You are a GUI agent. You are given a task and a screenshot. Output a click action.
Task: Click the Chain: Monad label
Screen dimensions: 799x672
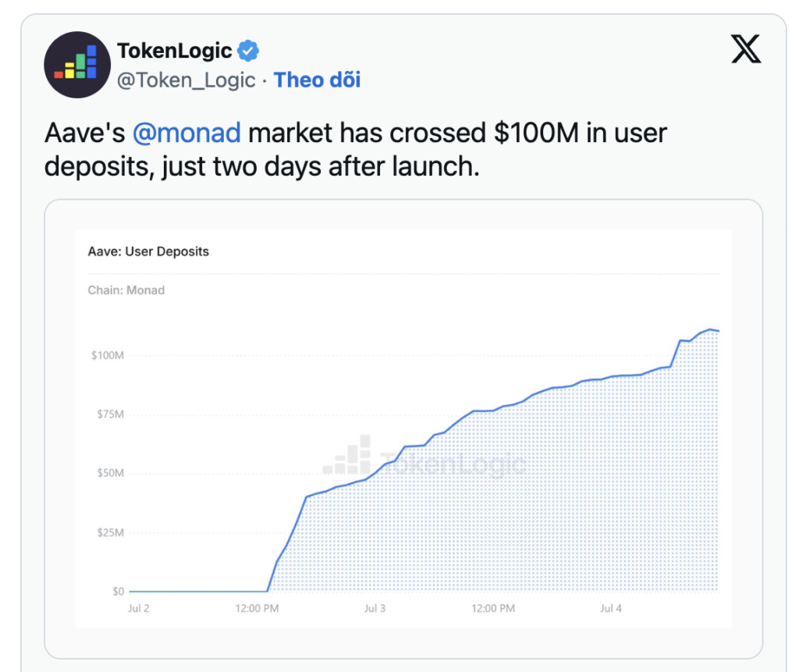tap(126, 290)
